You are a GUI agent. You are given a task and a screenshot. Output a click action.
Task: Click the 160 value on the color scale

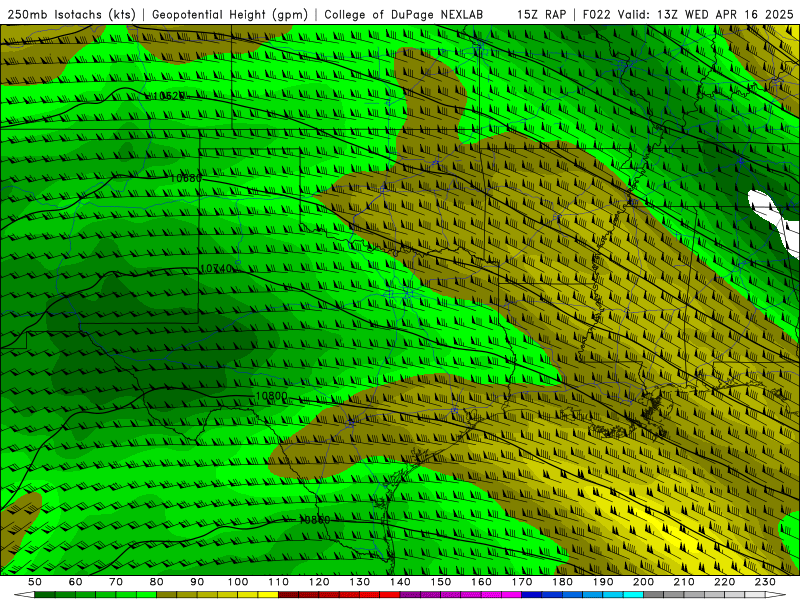click(481, 582)
